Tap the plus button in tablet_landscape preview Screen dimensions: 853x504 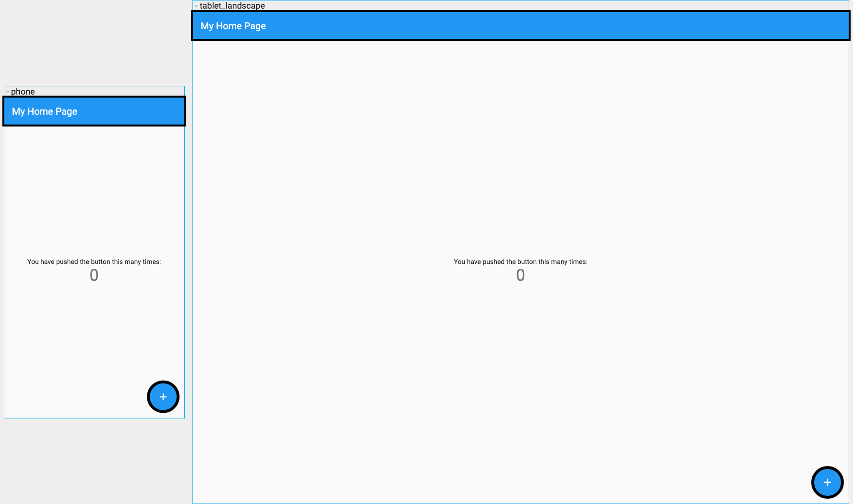point(828,482)
